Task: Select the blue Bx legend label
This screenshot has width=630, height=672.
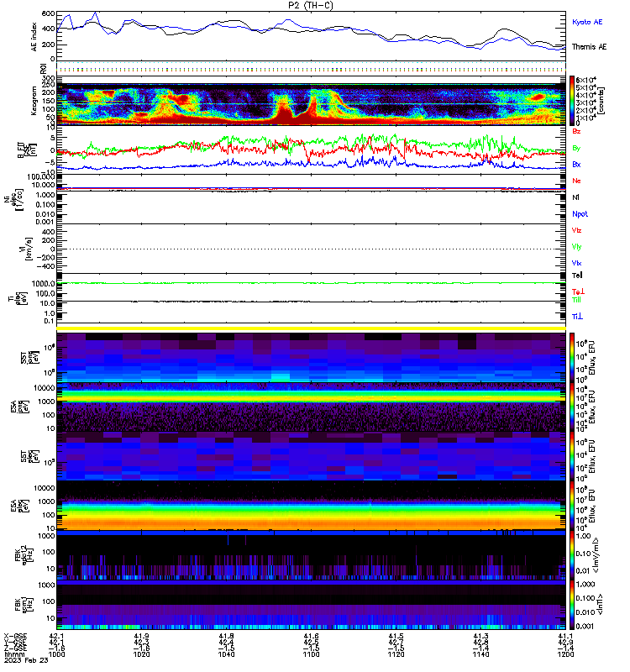Action: click(576, 164)
